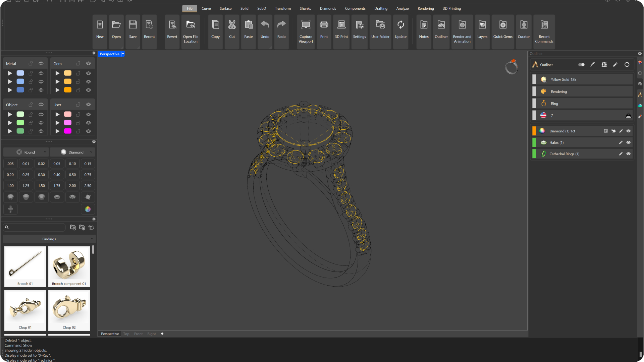Open the Quick Gems tool
This screenshot has width=644, height=362.
(x=502, y=32)
